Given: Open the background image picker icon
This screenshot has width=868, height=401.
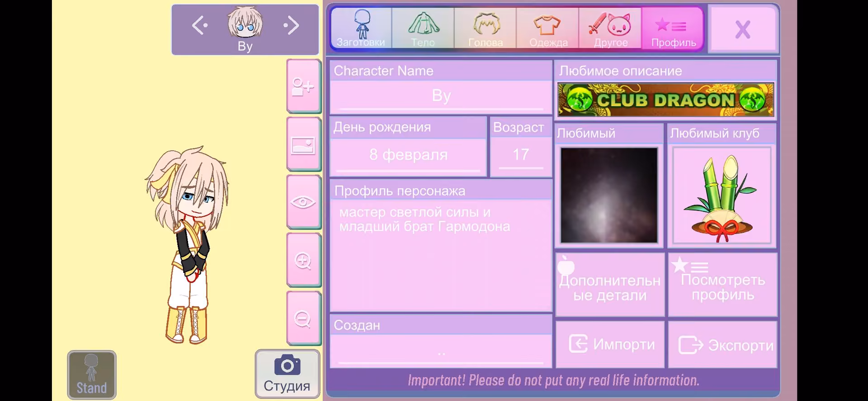Looking at the screenshot, I should click(303, 145).
